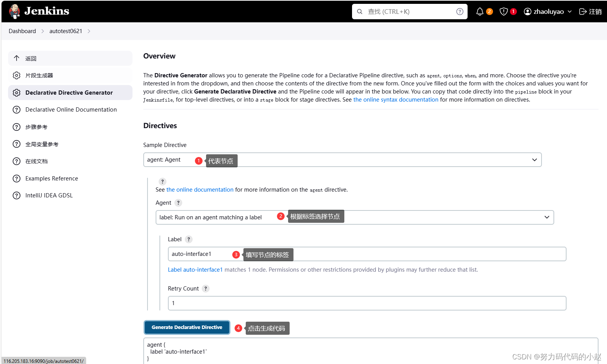607x364 pixels.
Task: Click Generate Declarative Directive button
Action: click(x=187, y=327)
